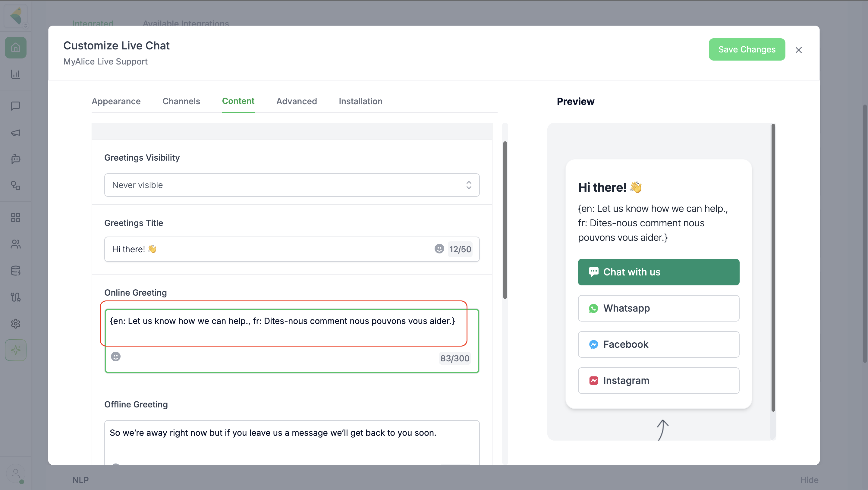The image size is (868, 490).
Task: Select the Content tab
Action: coord(238,101)
